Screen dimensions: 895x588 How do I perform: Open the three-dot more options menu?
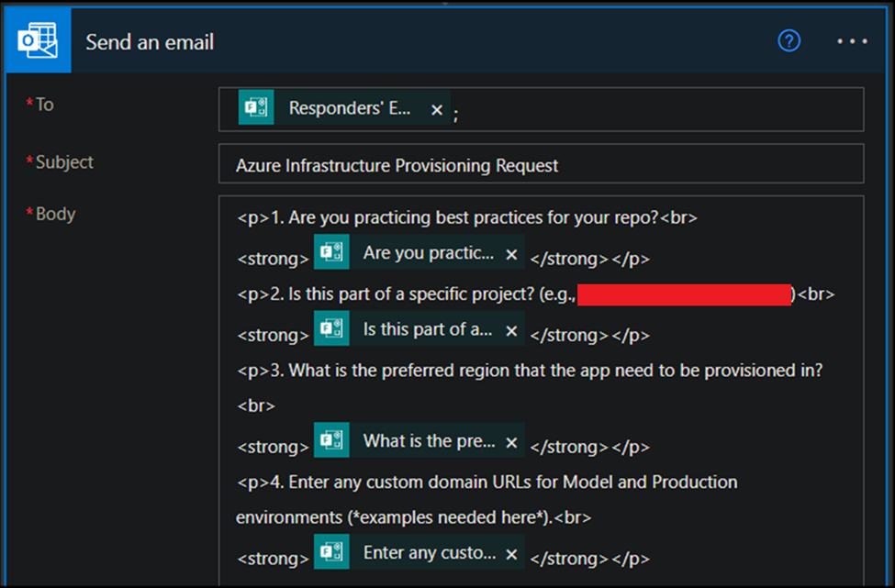(852, 42)
